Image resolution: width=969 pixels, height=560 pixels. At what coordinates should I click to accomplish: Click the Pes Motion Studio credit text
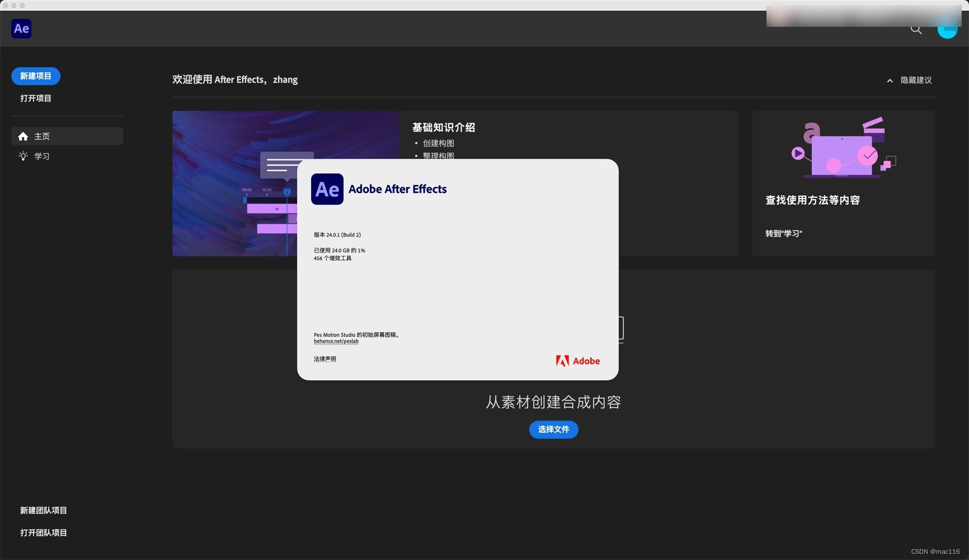coord(356,335)
